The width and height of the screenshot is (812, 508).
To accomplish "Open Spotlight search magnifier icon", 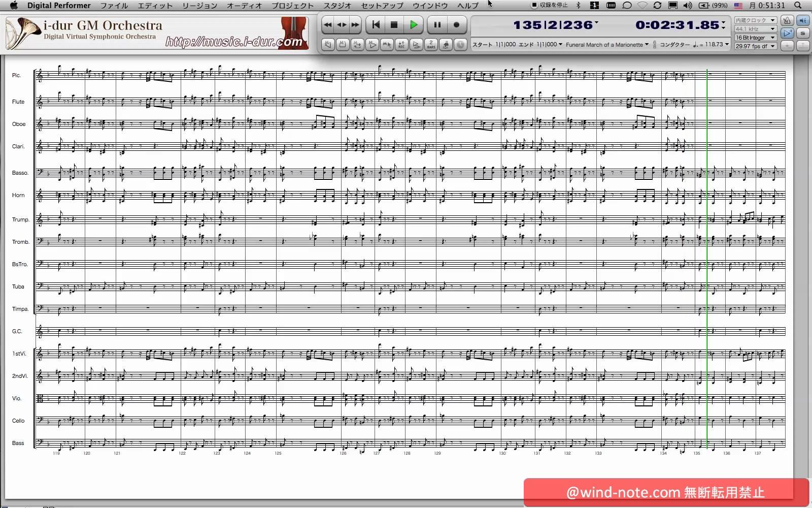I will click(798, 5).
